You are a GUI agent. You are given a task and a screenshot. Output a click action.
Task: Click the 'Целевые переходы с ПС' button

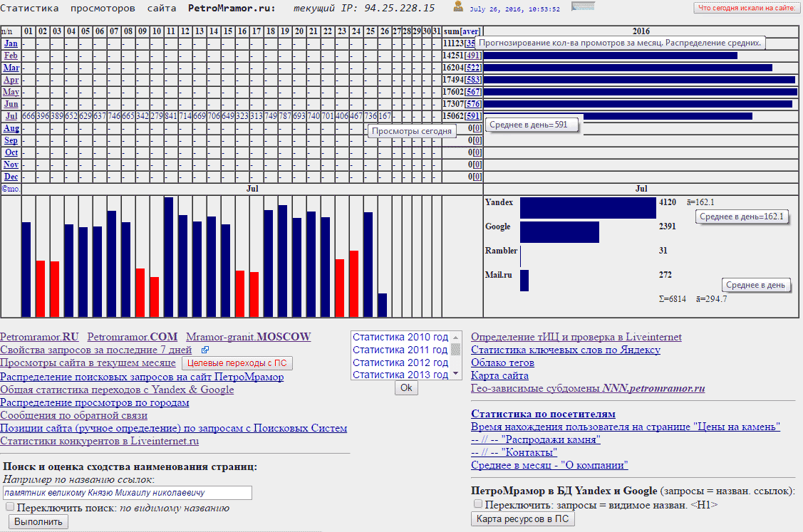(237, 363)
